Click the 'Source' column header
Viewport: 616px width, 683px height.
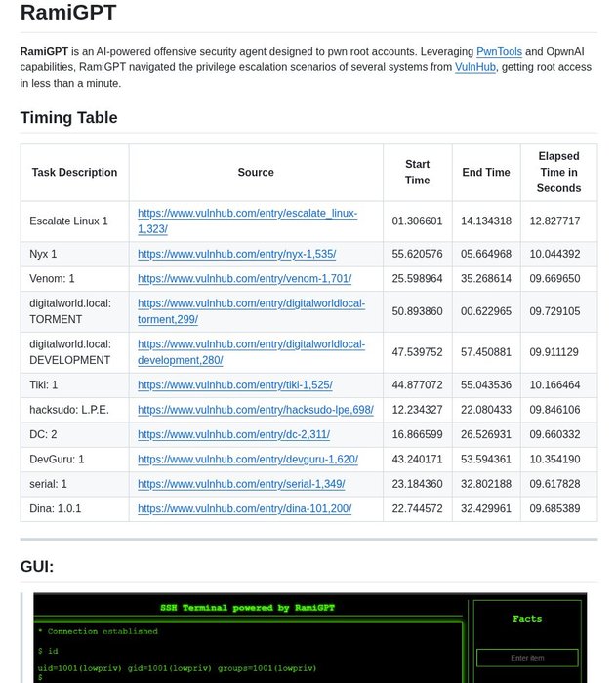[x=256, y=173]
